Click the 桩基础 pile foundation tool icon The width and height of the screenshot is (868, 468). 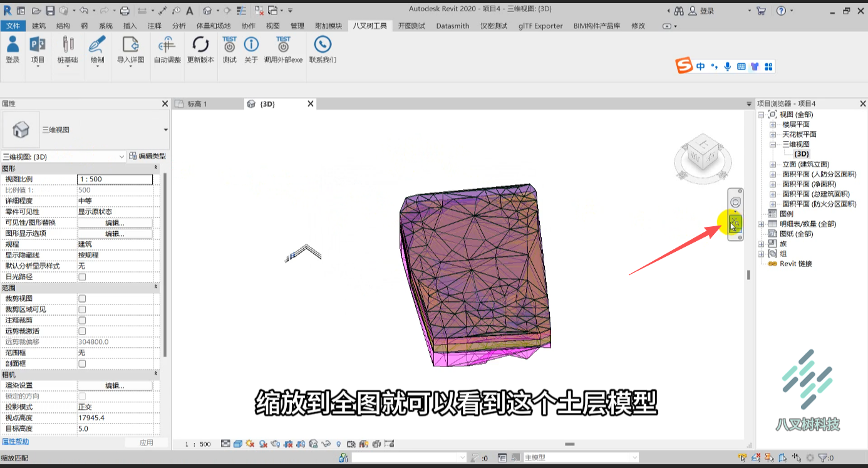pos(68,44)
